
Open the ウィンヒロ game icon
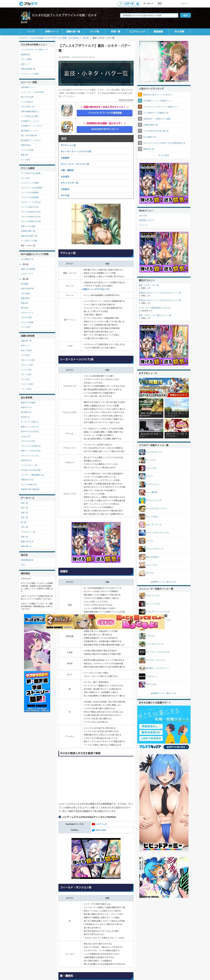click(x=142, y=460)
